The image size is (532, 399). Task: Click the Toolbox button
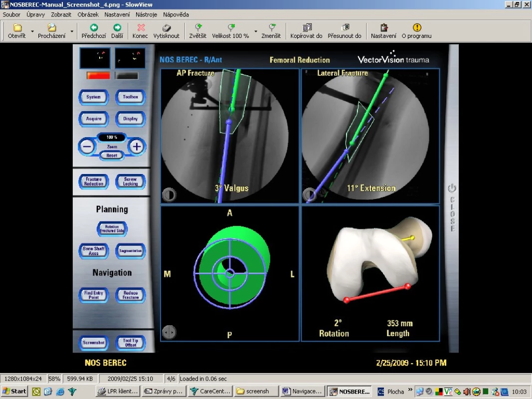131,97
